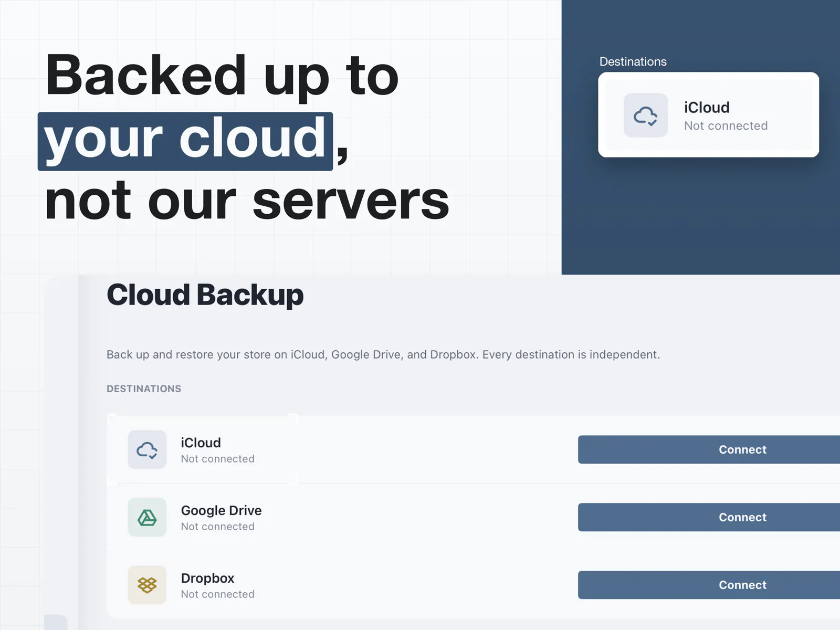Viewport: 840px width, 630px height.
Task: Click the Google Drive triangle icon
Action: [x=147, y=518]
